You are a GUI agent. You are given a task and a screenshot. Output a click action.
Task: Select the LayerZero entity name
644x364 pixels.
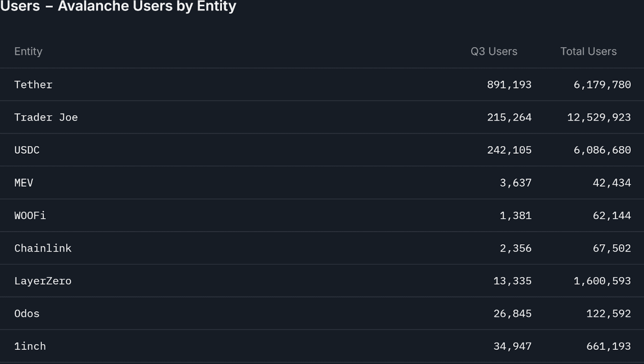coord(43,281)
